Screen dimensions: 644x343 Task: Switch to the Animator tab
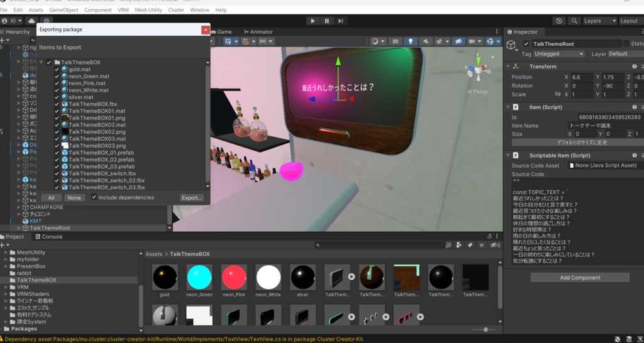click(258, 31)
